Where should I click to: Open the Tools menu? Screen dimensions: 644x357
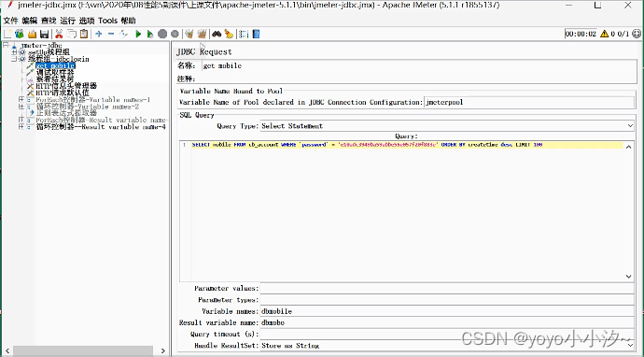[107, 21]
